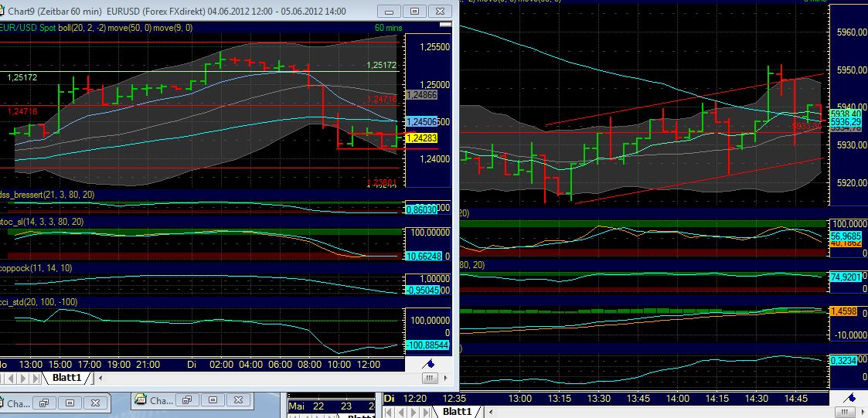Click right chart horizontal scrollbar thumb

click(844, 412)
